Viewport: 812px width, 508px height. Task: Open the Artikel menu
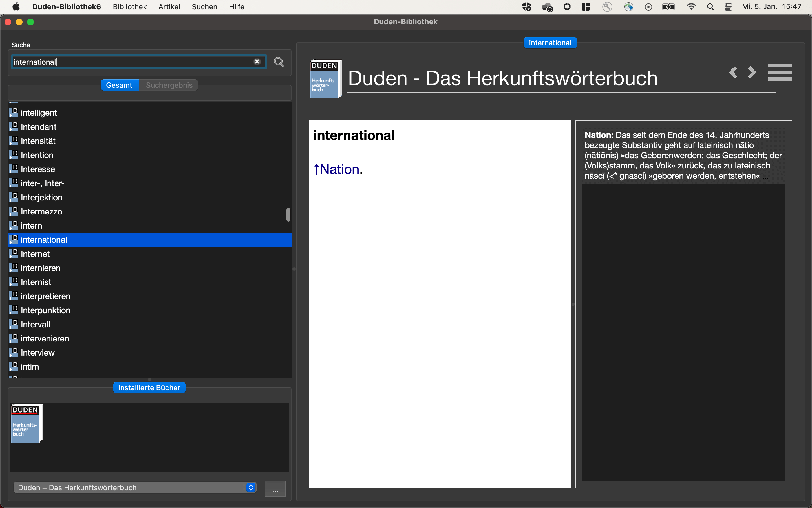click(169, 7)
